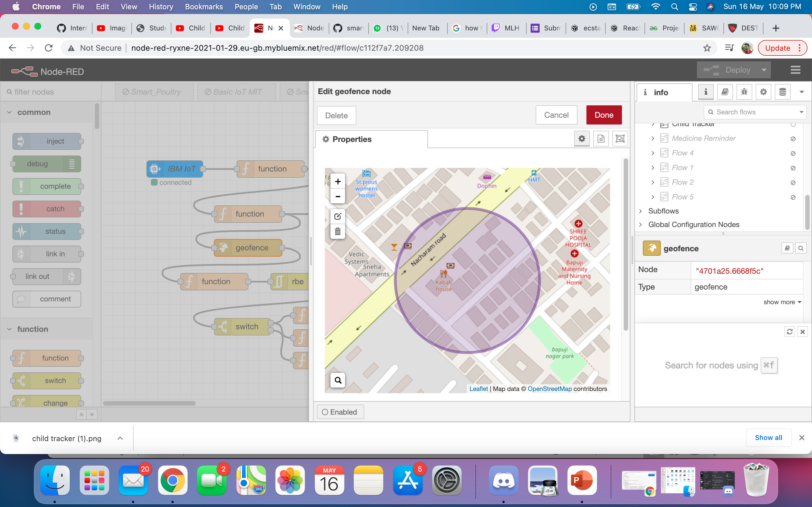The image size is (812, 507).
Task: Expand Global Configuration Nodes
Action: pyautogui.click(x=641, y=224)
